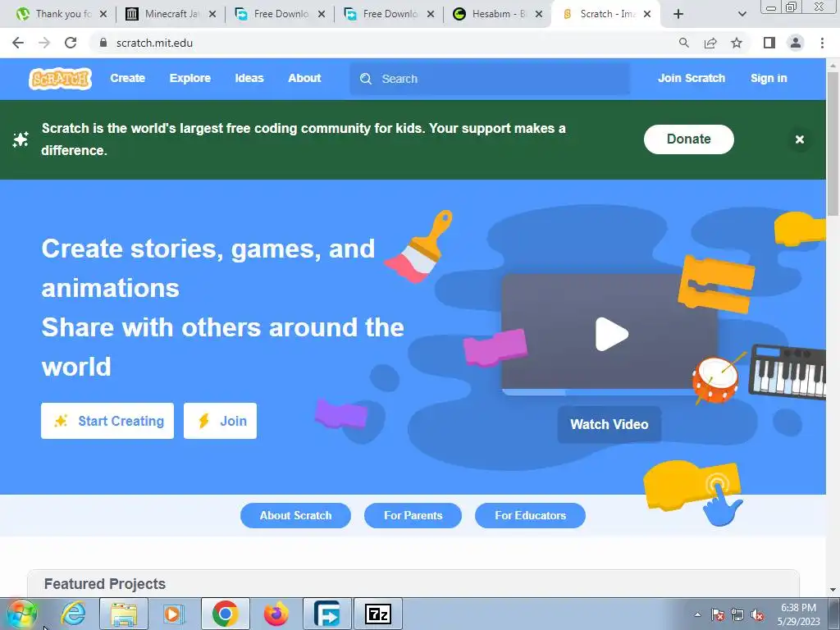Click Sign in link
840x630 pixels.
point(769,78)
